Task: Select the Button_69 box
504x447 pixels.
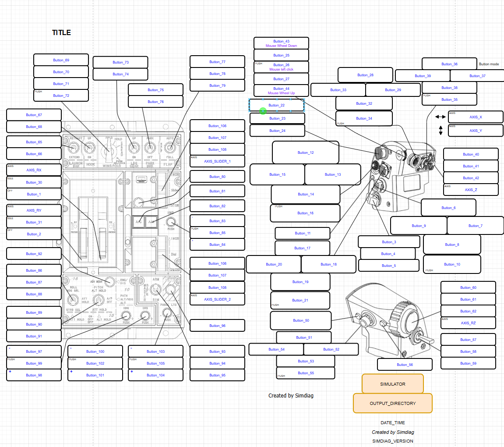Action: pos(61,60)
